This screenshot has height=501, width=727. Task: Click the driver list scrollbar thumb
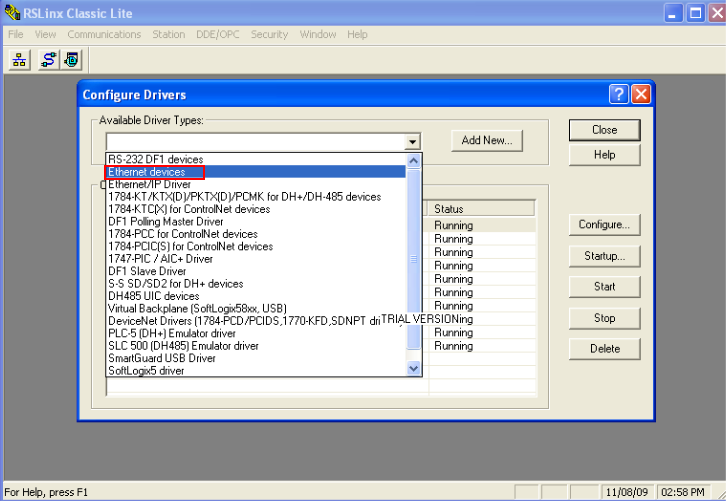pos(414,260)
